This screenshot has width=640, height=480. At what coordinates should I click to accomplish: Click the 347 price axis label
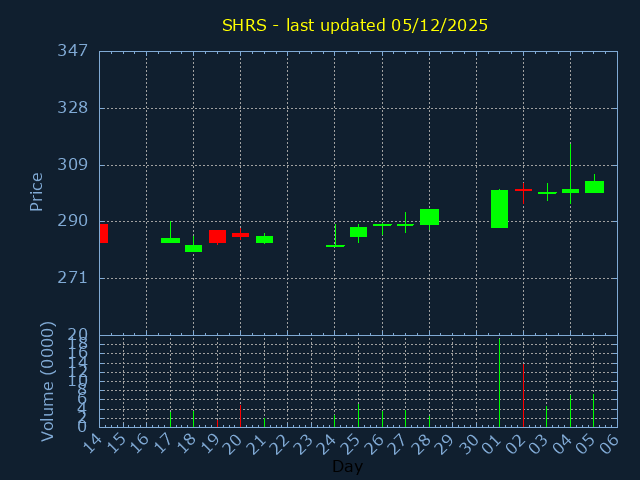[x=73, y=51]
